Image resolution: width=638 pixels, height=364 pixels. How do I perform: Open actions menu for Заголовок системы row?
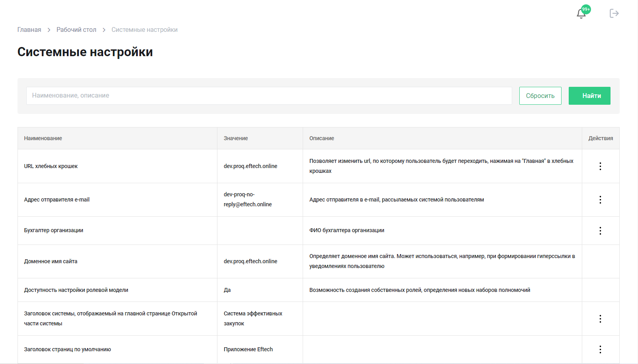pyautogui.click(x=600, y=319)
